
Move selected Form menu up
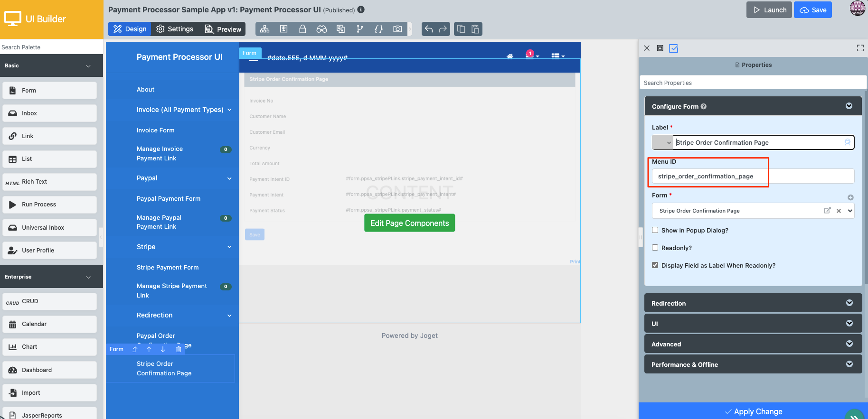coord(149,349)
